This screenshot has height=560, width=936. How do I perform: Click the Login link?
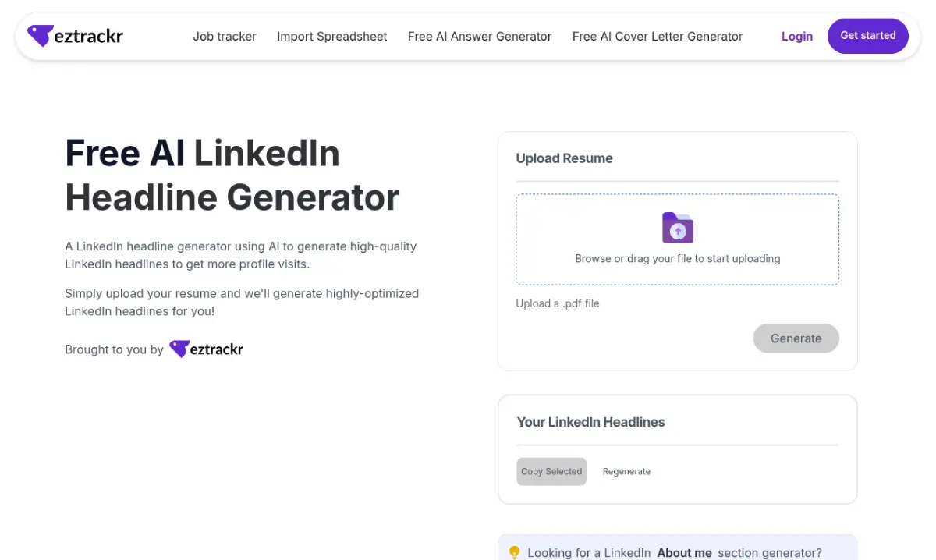click(x=796, y=36)
